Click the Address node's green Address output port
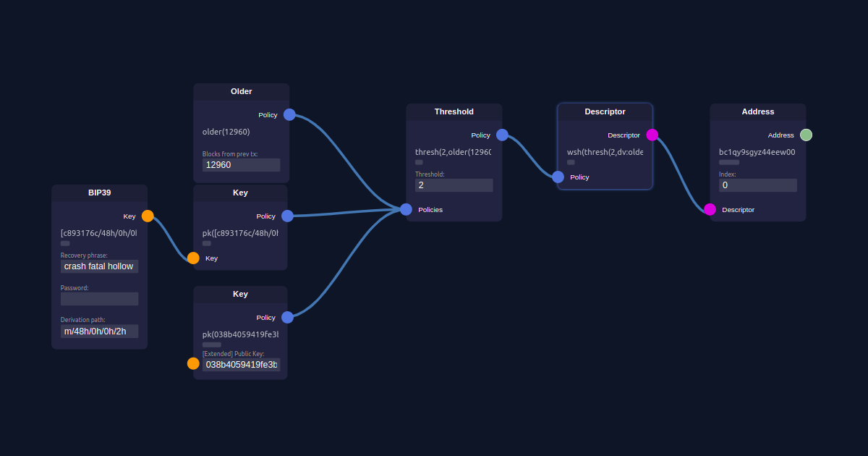The image size is (868, 456). 806,135
